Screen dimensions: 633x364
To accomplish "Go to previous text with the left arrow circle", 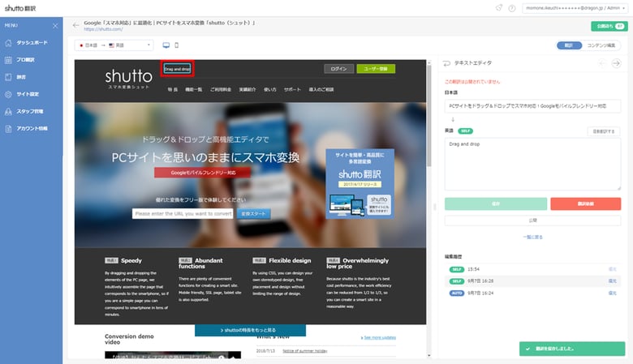I will coord(602,63).
